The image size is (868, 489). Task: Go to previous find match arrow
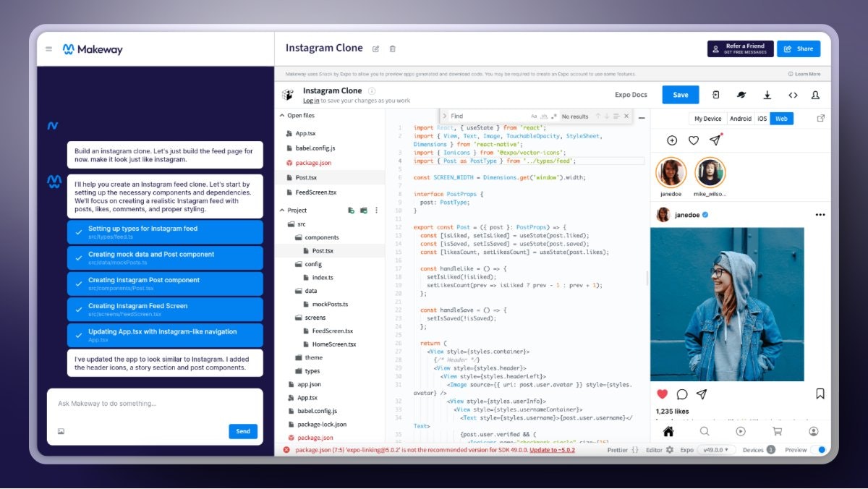(x=597, y=116)
